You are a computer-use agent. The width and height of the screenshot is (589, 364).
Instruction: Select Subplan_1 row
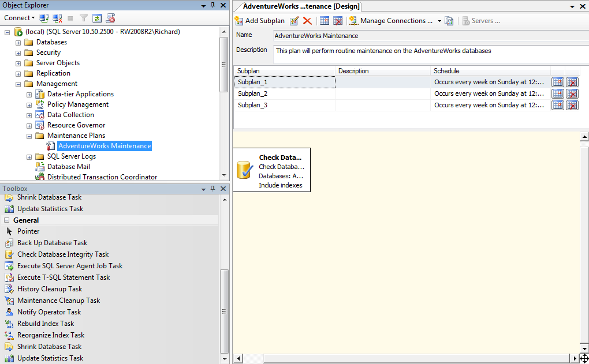284,82
